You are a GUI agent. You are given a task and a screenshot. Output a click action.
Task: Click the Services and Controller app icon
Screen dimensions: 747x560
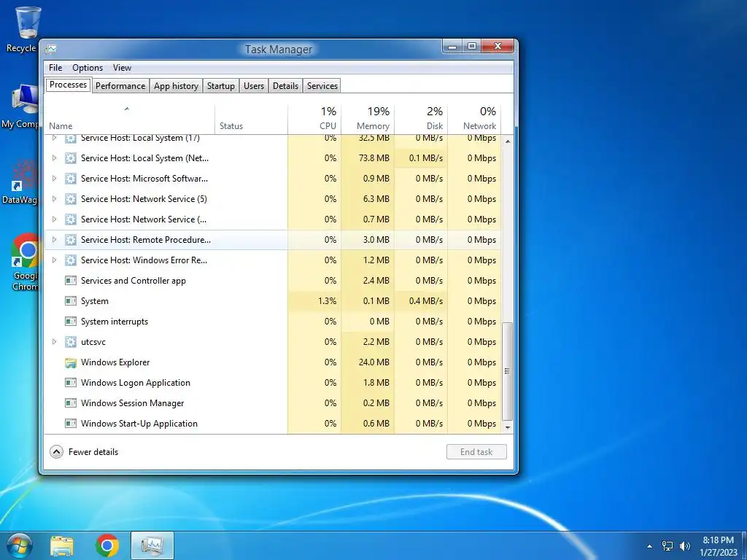point(71,281)
